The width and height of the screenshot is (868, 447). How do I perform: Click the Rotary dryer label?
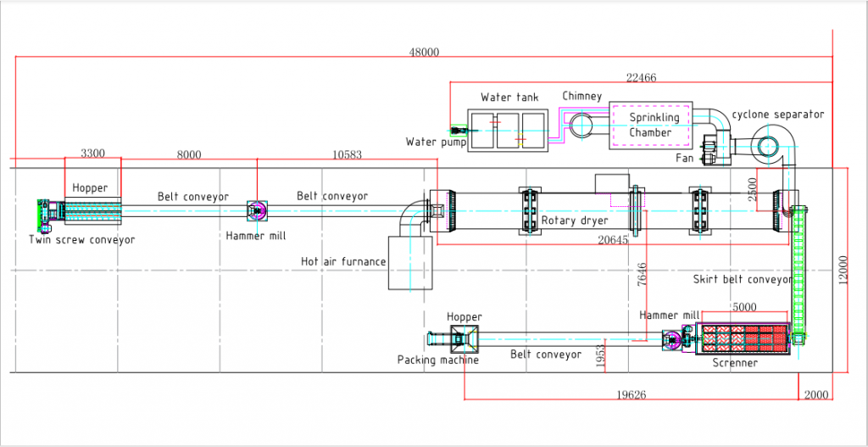tap(575, 221)
